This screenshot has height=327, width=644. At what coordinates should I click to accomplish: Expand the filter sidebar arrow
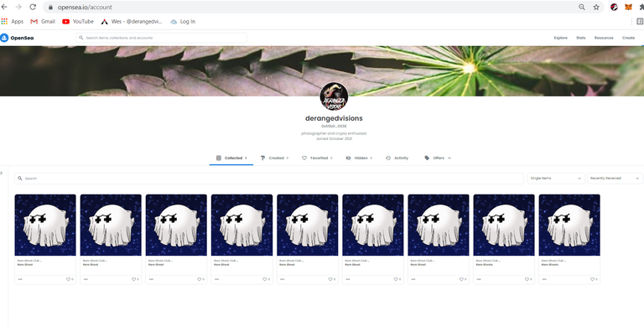coord(2,173)
